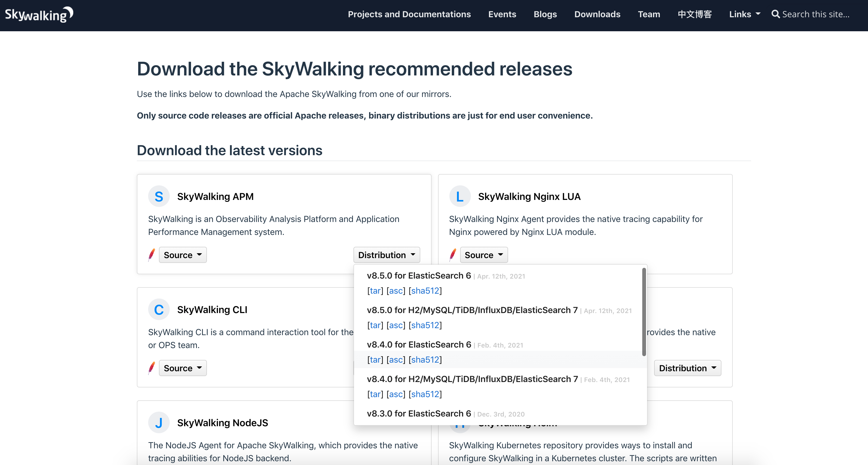Screen dimensions: 868x465
Task: Collapse the SkyWalking APM Distribution dropdown
Action: point(387,255)
